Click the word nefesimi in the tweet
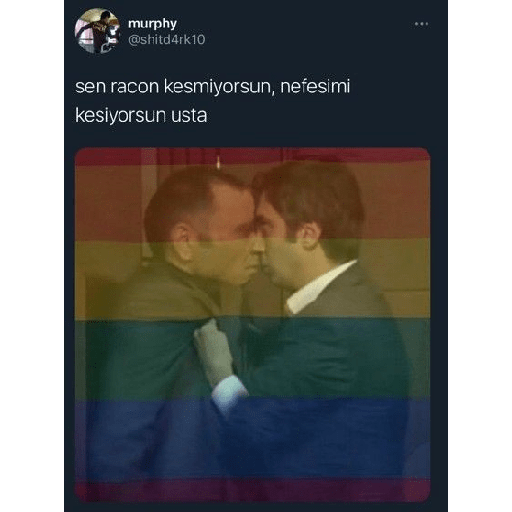Image resolution: width=512 pixels, height=512 pixels. coord(315,86)
